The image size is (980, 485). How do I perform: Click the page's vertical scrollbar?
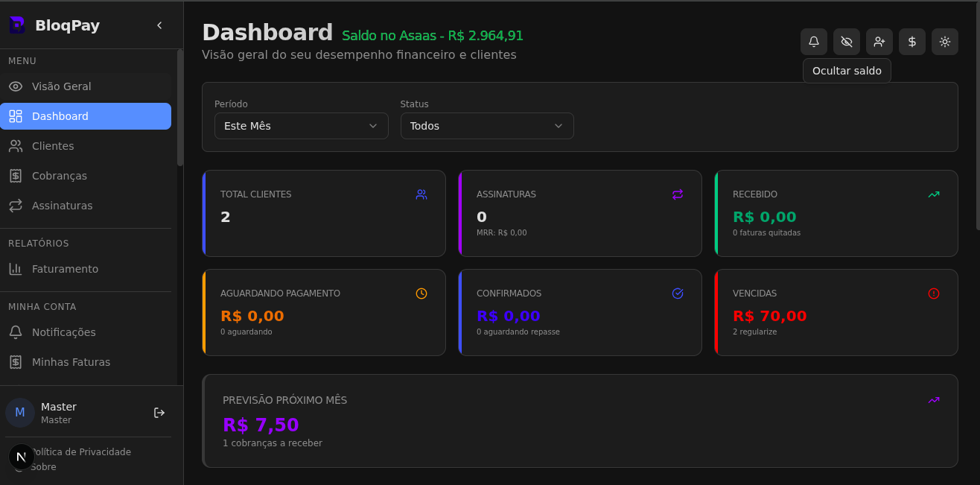tap(977, 115)
